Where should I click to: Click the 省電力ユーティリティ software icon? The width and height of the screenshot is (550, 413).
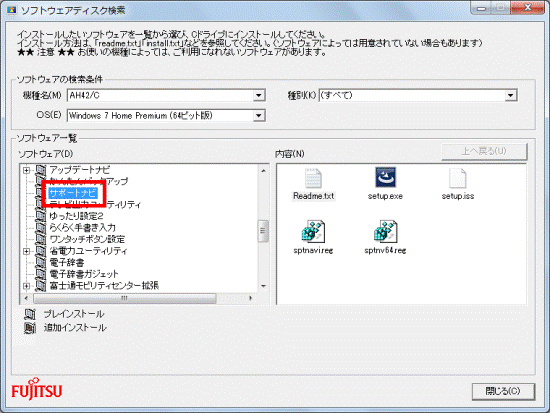click(x=41, y=251)
